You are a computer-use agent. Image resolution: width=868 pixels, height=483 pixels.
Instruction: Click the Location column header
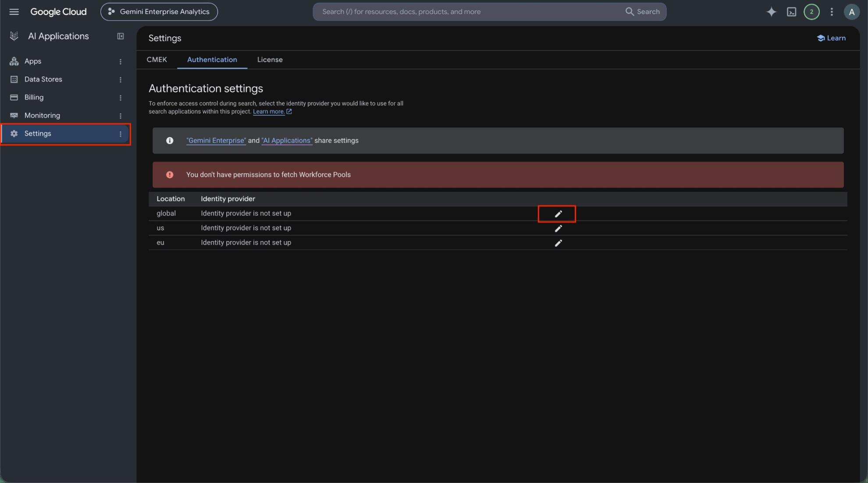click(x=171, y=199)
